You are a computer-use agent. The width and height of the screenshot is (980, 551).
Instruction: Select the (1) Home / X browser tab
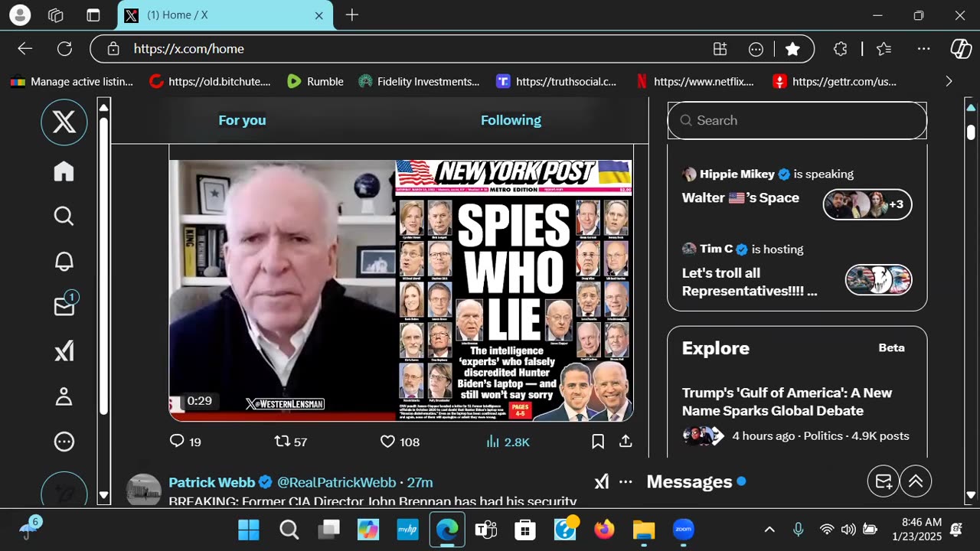coord(225,15)
